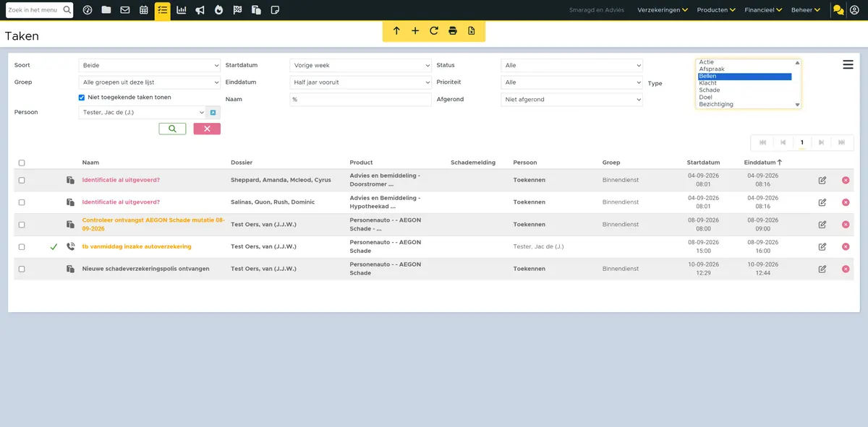Open the Beheer menu
The width and height of the screenshot is (868, 427).
[x=806, y=10]
